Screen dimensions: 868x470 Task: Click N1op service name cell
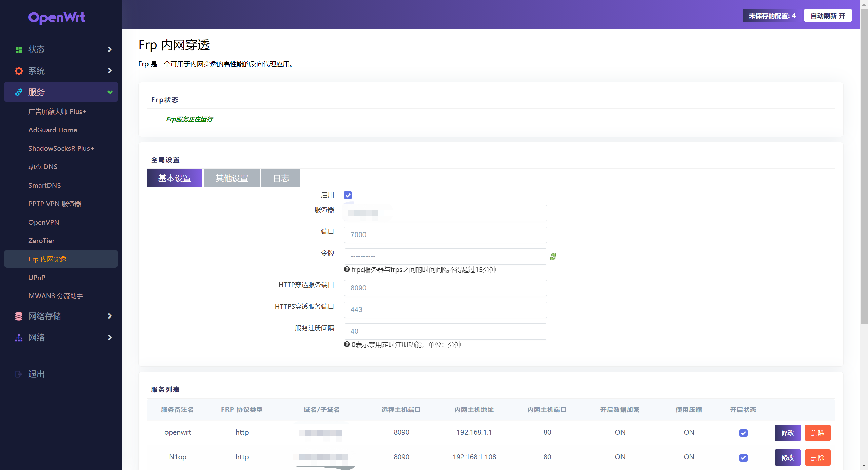[178, 457]
